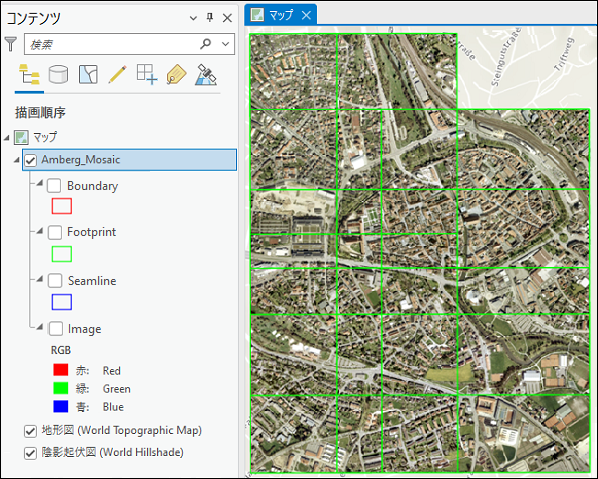
Task: Select List By Snapping icon
Action: tap(147, 74)
